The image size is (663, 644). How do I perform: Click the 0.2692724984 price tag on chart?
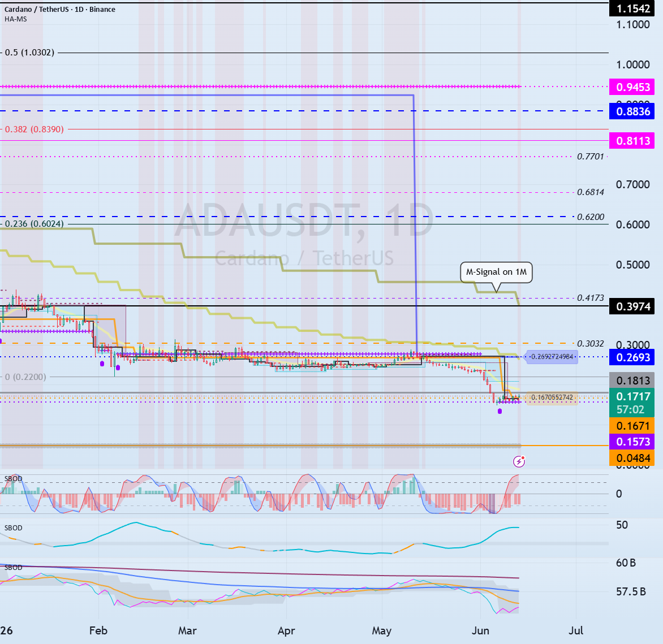click(551, 357)
